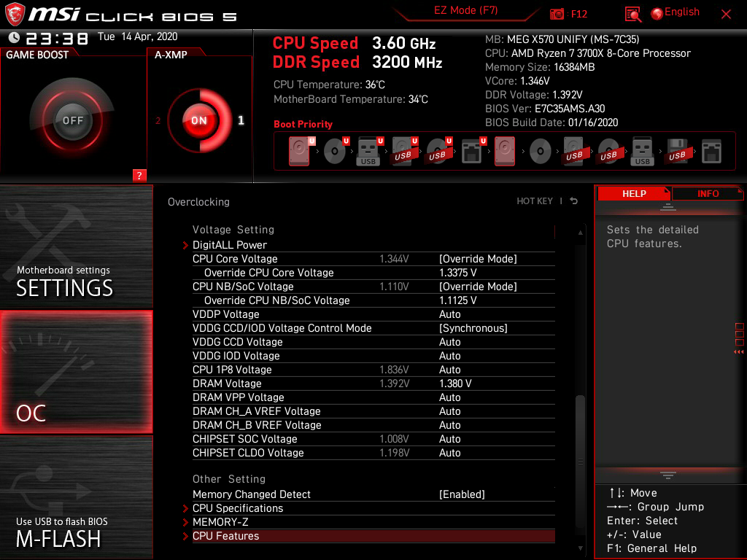The height and width of the screenshot is (560, 747).
Task: Expand the DigitALL Power submenu
Action: click(229, 245)
